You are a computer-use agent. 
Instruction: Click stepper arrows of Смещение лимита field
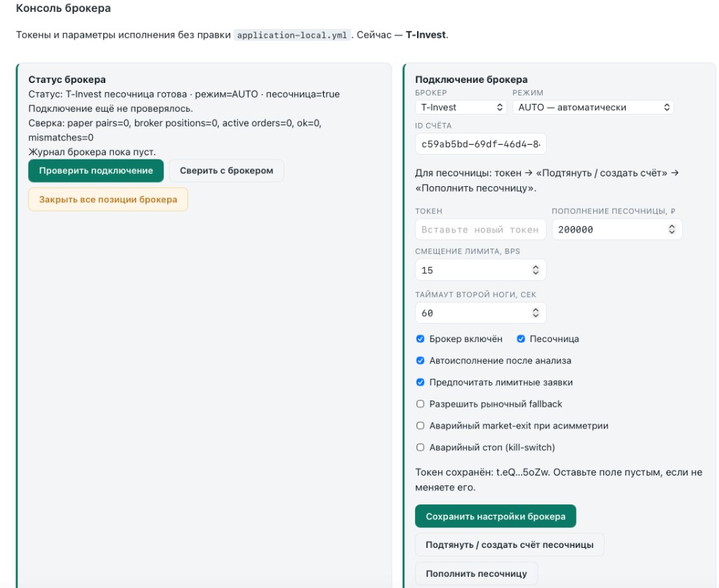tap(536, 270)
